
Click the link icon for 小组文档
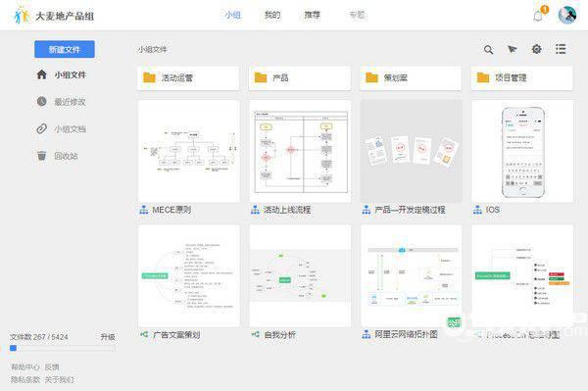(41, 128)
